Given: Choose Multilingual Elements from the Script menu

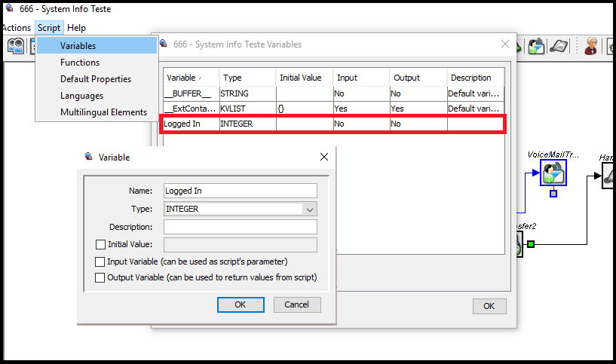Looking at the screenshot, I should (x=97, y=112).
